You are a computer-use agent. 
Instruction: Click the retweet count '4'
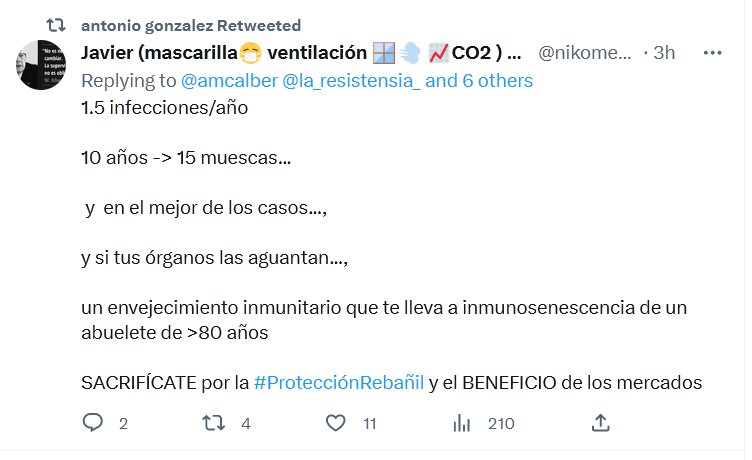click(x=245, y=424)
